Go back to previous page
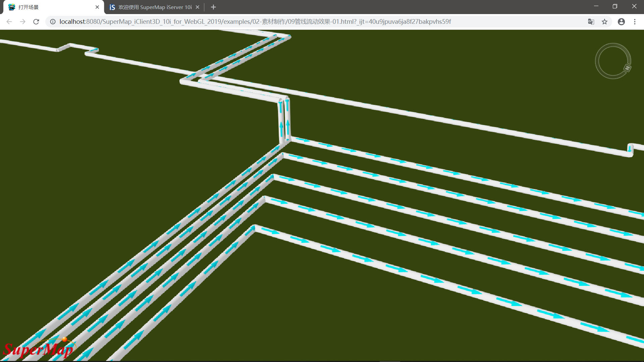 coord(9,22)
